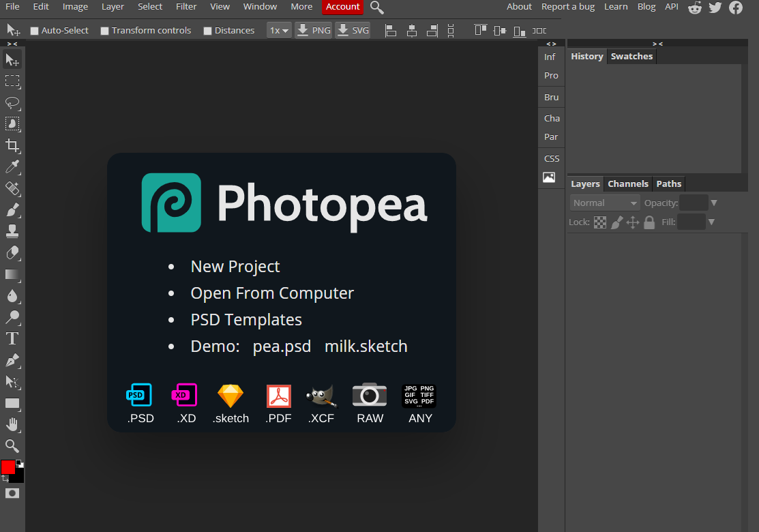This screenshot has width=759, height=532.
Task: Open the 1x zoom dropdown
Action: [x=278, y=30]
